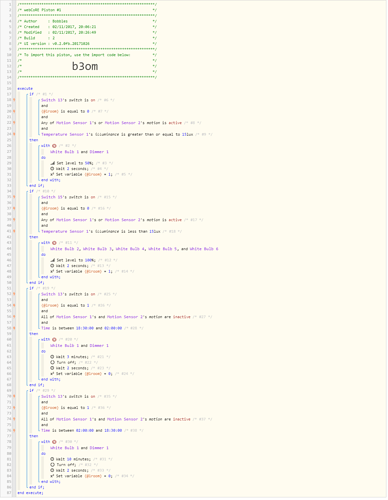Click the orange subscription marker beside line 76
Image resolution: width=388 pixels, height=500 pixels.
(x=14, y=431)
